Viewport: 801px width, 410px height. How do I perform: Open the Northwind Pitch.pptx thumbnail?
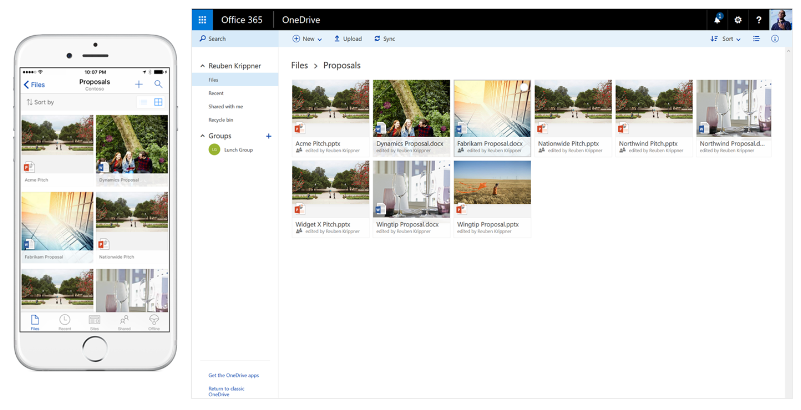point(654,108)
